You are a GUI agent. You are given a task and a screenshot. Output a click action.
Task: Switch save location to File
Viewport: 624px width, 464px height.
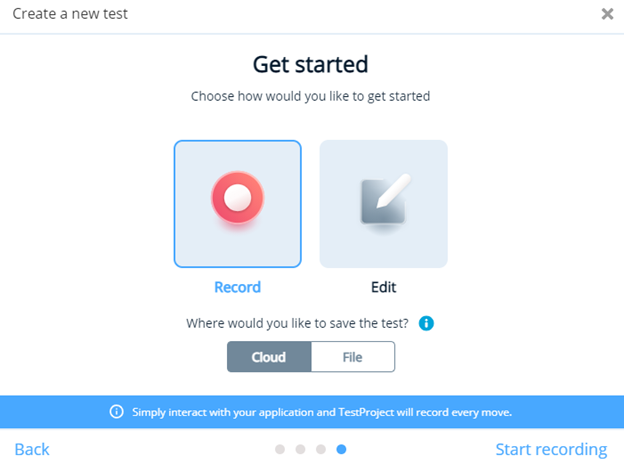pyautogui.click(x=352, y=357)
